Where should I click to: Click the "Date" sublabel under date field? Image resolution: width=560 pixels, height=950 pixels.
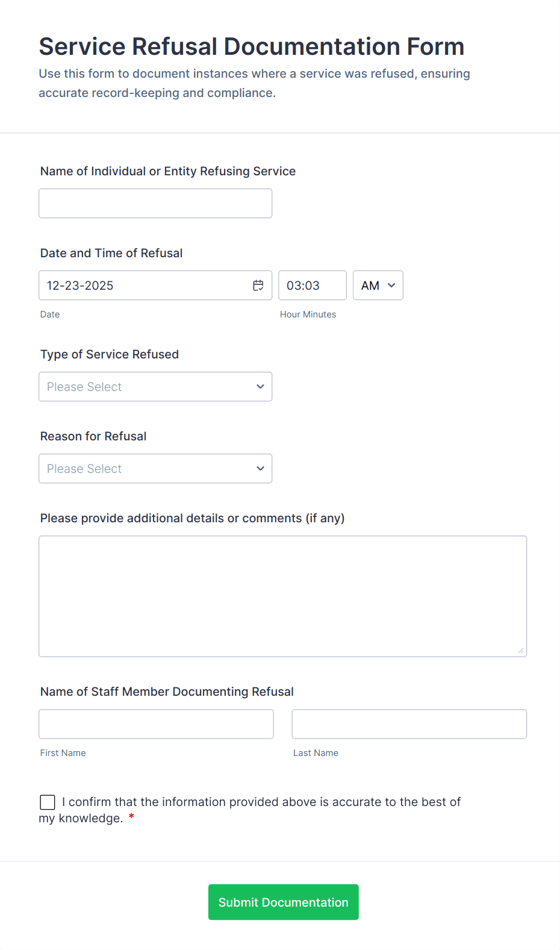coord(50,314)
